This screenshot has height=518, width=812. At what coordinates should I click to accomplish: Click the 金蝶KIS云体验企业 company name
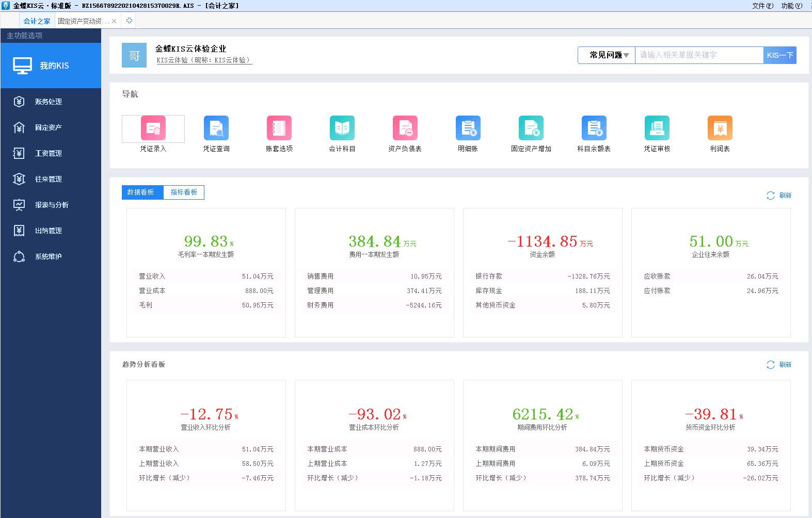[x=190, y=48]
